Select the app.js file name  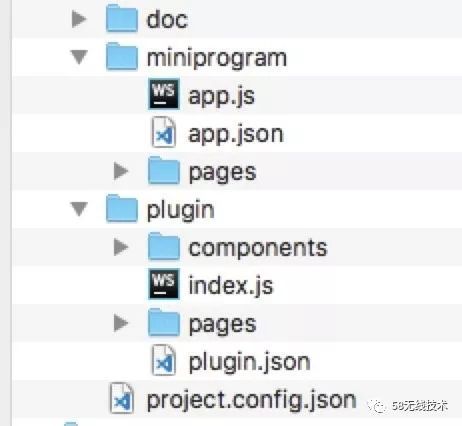(222, 96)
